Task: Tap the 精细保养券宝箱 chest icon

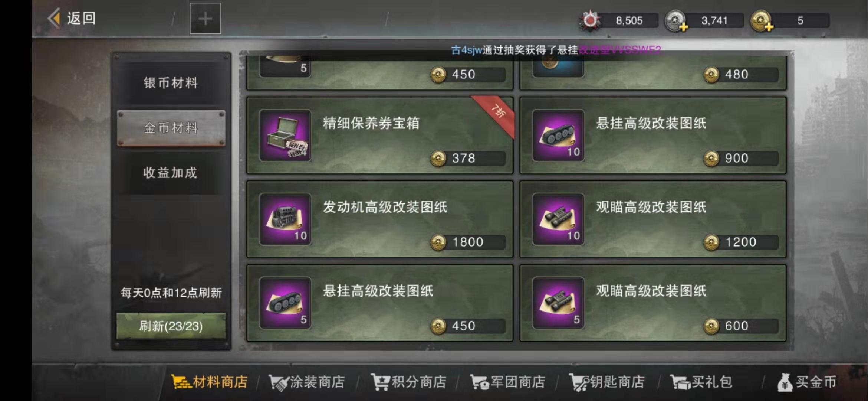Action: (x=285, y=136)
